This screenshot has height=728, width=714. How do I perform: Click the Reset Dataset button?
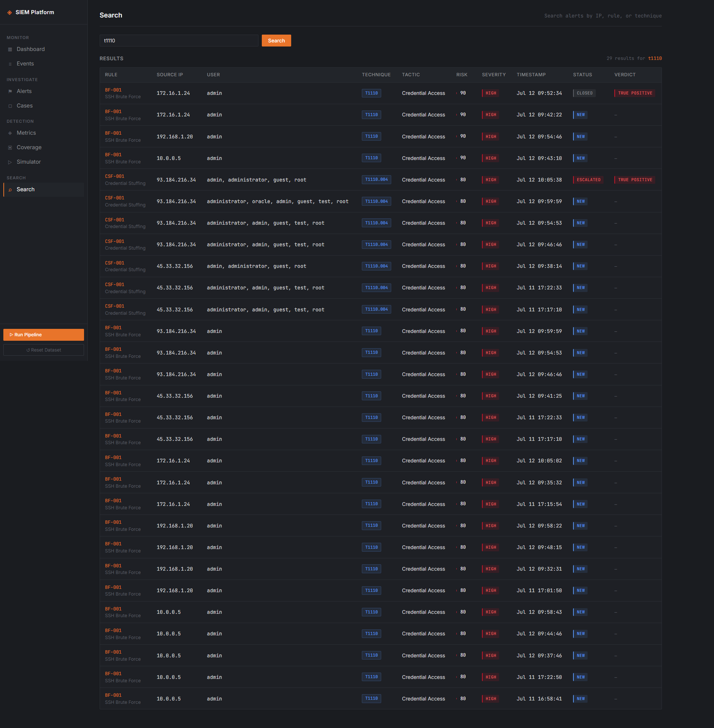pos(44,350)
